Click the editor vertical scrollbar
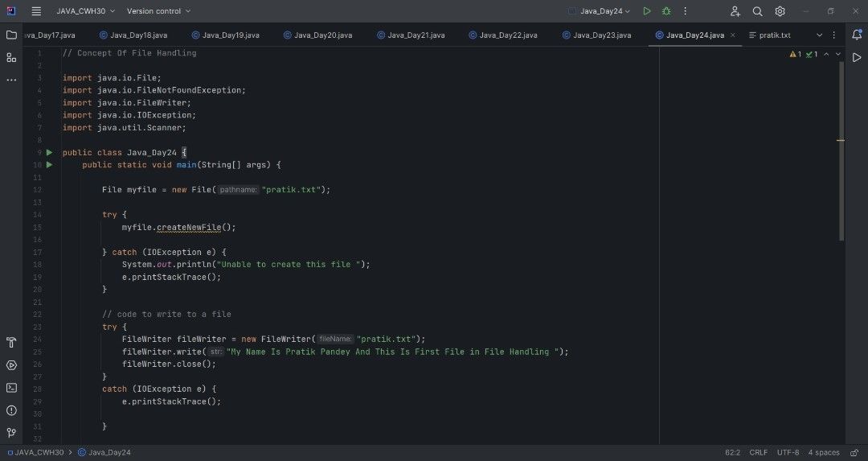The height and width of the screenshot is (461, 868). pyautogui.click(x=841, y=150)
